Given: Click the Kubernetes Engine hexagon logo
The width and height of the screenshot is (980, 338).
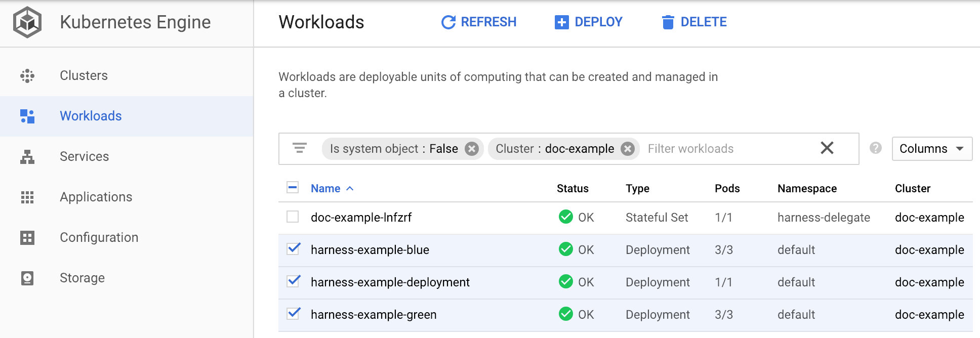Looking at the screenshot, I should click(27, 22).
